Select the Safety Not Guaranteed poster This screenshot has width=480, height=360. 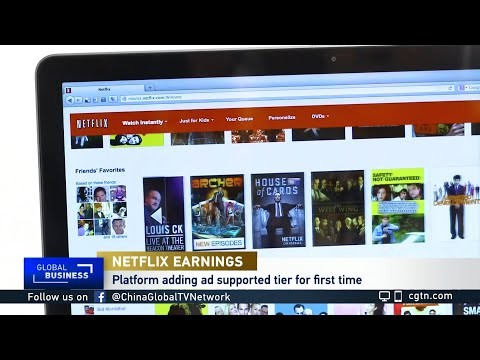pyautogui.click(x=398, y=206)
